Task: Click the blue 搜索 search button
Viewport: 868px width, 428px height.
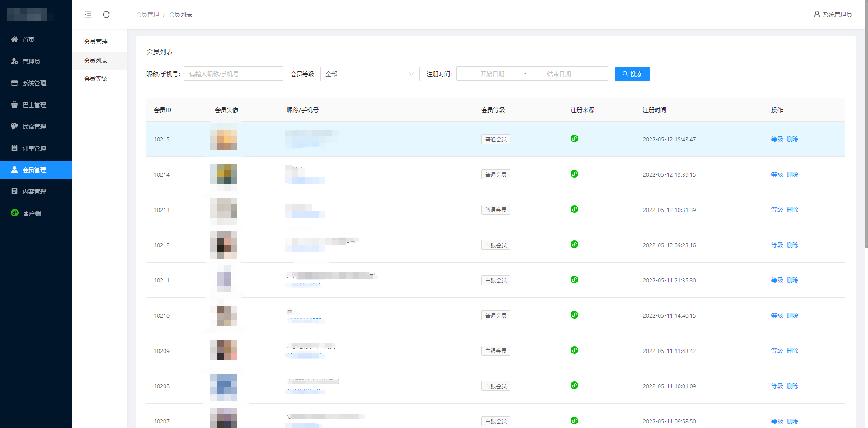Action: pos(632,74)
